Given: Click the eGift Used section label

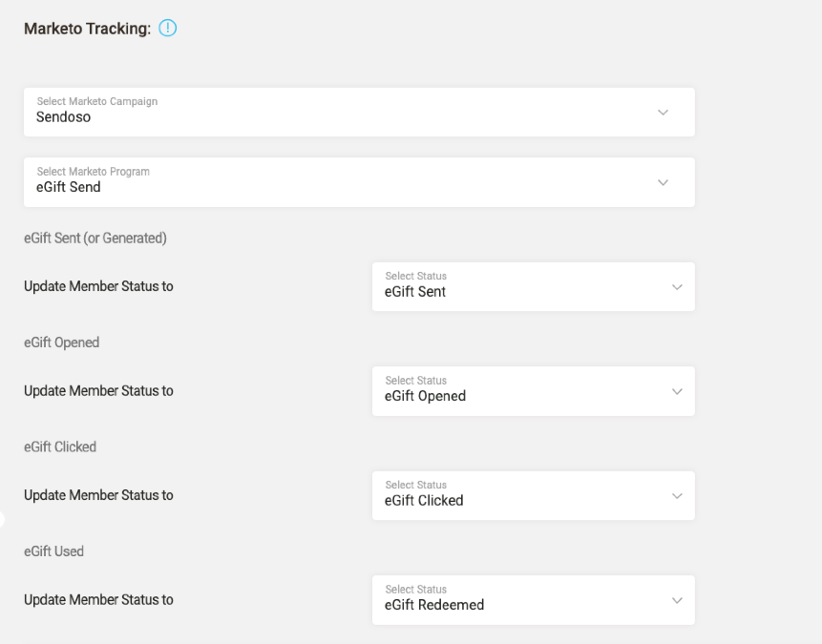Looking at the screenshot, I should click(53, 551).
